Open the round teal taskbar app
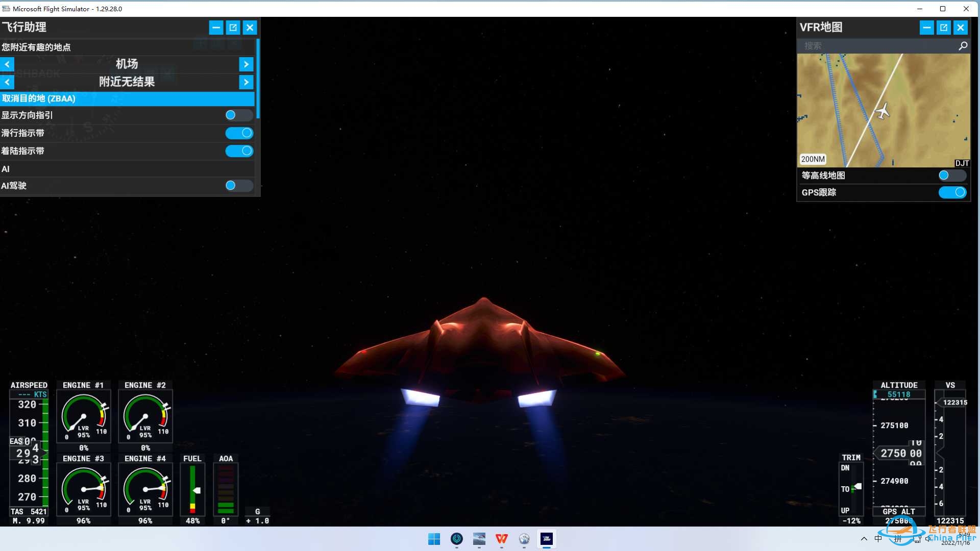This screenshot has height=551, width=980. pyautogui.click(x=456, y=539)
